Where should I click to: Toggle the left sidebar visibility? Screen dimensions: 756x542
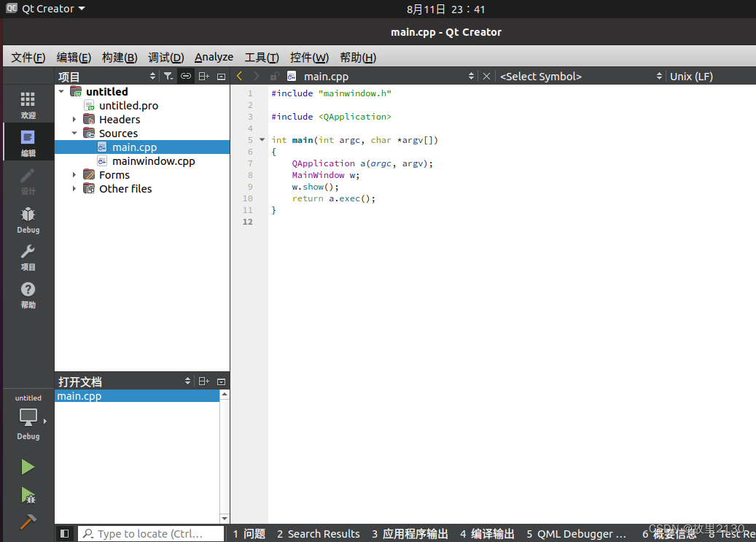(65, 533)
